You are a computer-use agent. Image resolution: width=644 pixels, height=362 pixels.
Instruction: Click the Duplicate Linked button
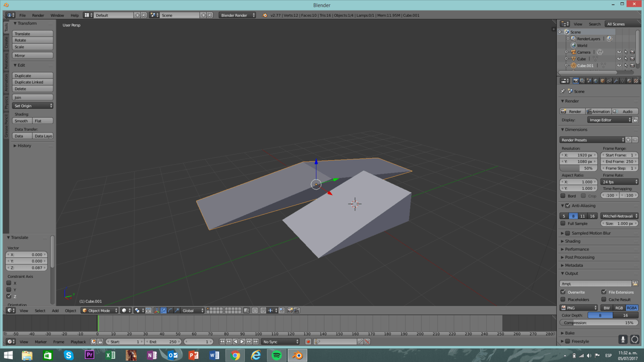coord(32,82)
